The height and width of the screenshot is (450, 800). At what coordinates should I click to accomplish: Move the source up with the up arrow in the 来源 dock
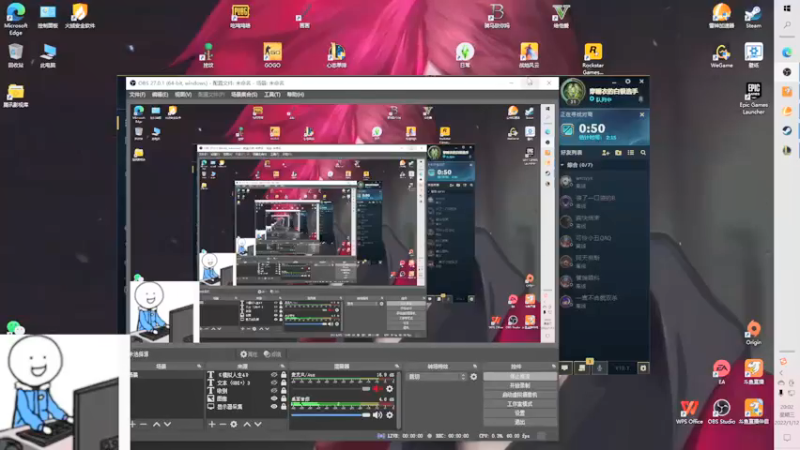coord(247,424)
